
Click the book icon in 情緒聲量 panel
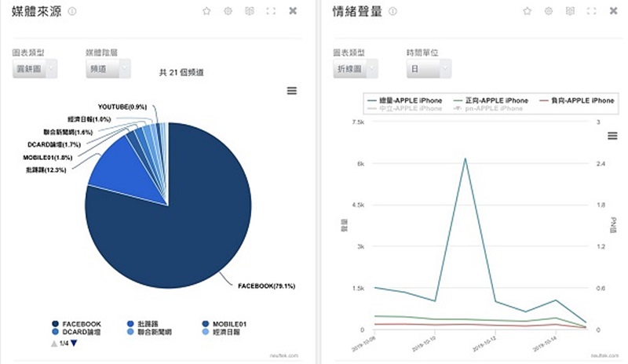click(x=571, y=11)
